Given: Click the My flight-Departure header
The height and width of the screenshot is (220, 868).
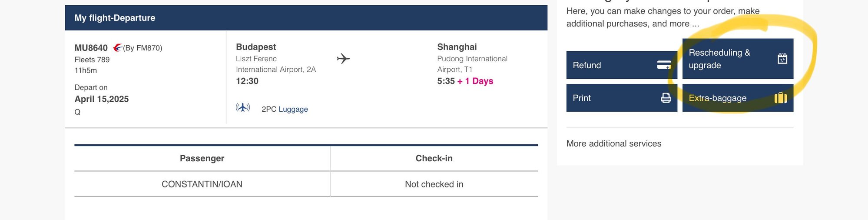Looking at the screenshot, I should (x=115, y=18).
